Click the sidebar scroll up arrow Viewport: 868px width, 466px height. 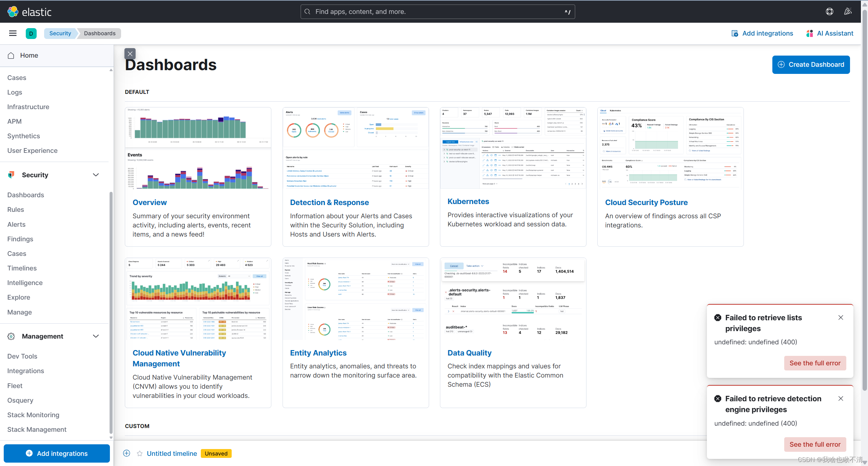tap(111, 70)
